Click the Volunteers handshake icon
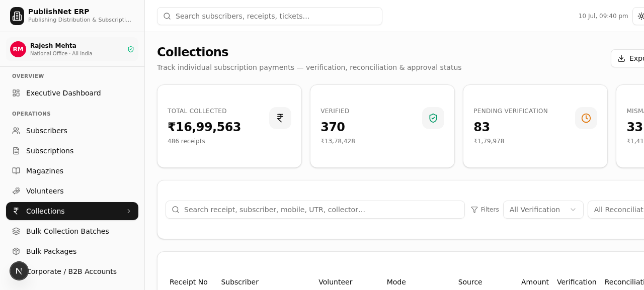This screenshot has width=644, height=290. pos(16,191)
